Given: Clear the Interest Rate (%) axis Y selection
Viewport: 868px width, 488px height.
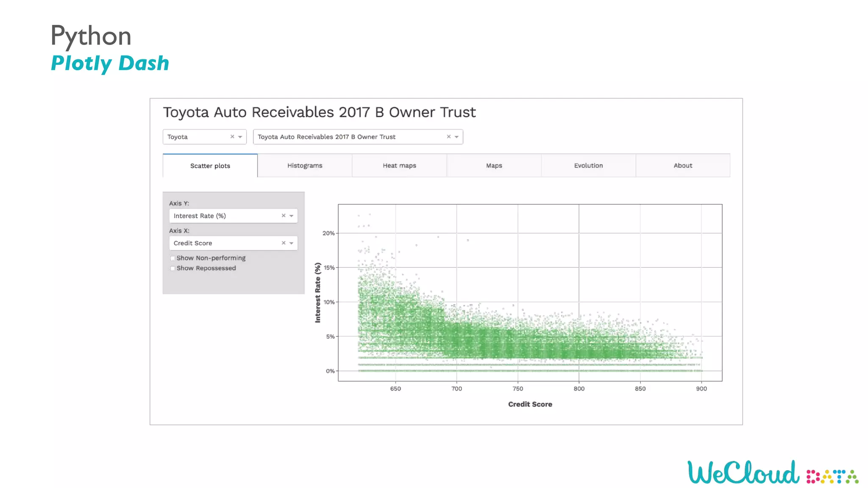Looking at the screenshot, I should point(284,216).
